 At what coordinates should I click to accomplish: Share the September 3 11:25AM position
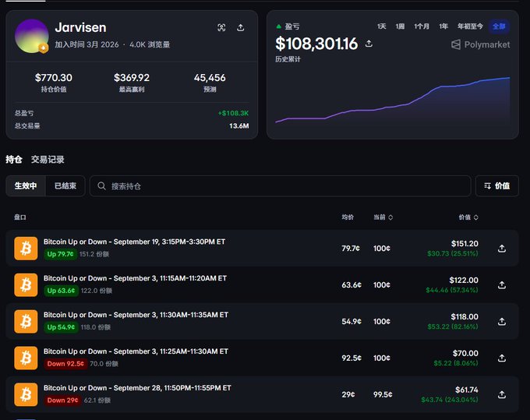pyautogui.click(x=502, y=358)
